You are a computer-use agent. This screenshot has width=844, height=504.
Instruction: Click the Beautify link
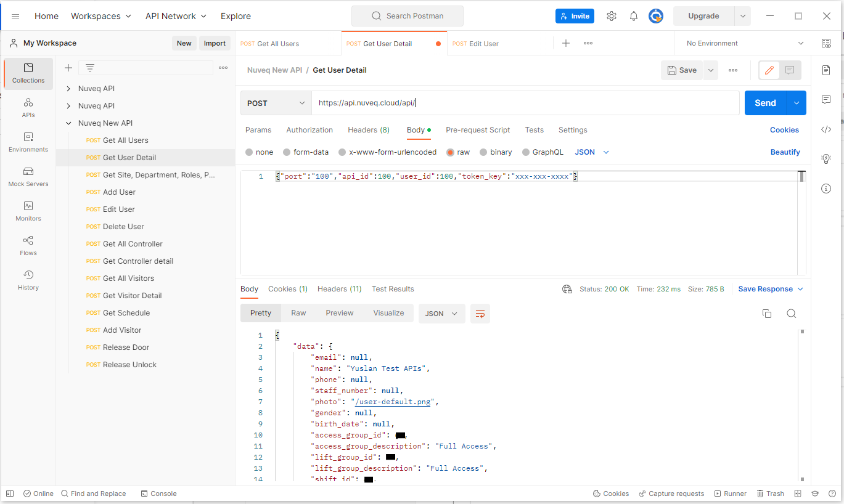(x=785, y=152)
